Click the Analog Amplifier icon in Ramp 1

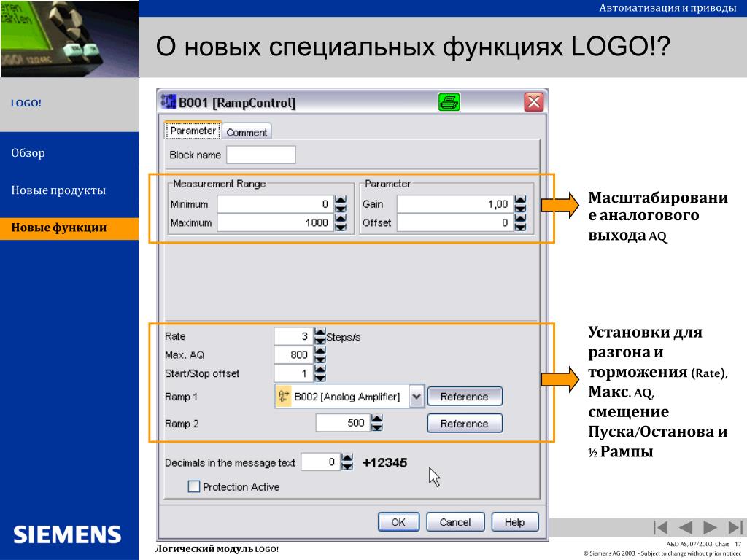click(284, 396)
